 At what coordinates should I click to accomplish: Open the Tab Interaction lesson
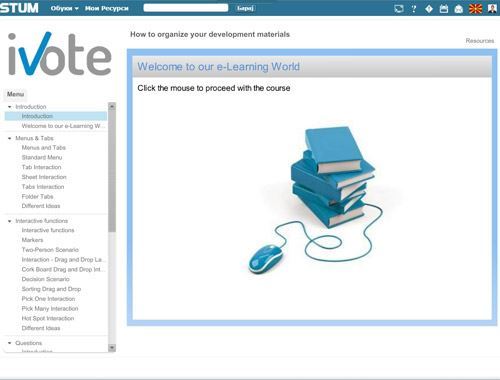41,167
